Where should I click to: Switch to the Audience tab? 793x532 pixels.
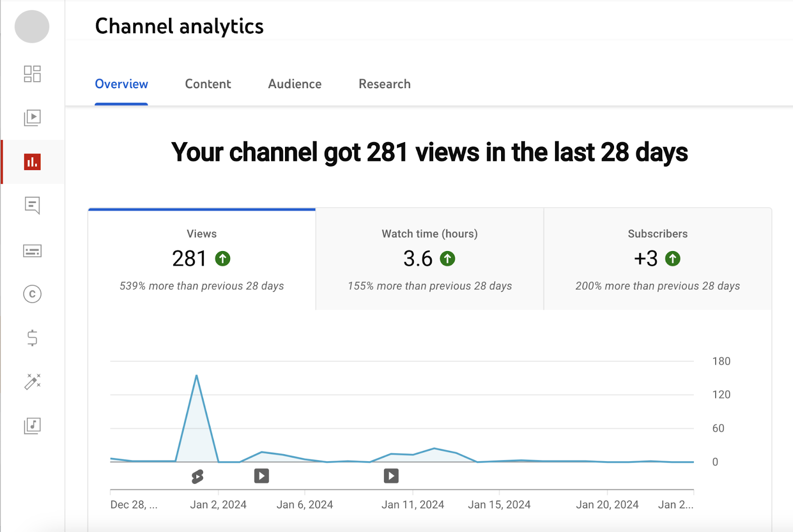(x=294, y=84)
